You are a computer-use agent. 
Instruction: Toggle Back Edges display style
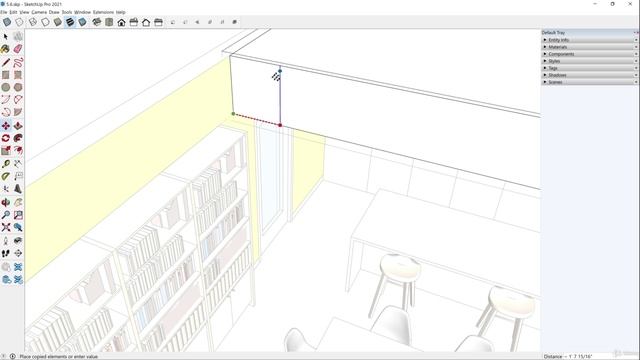coord(19,22)
